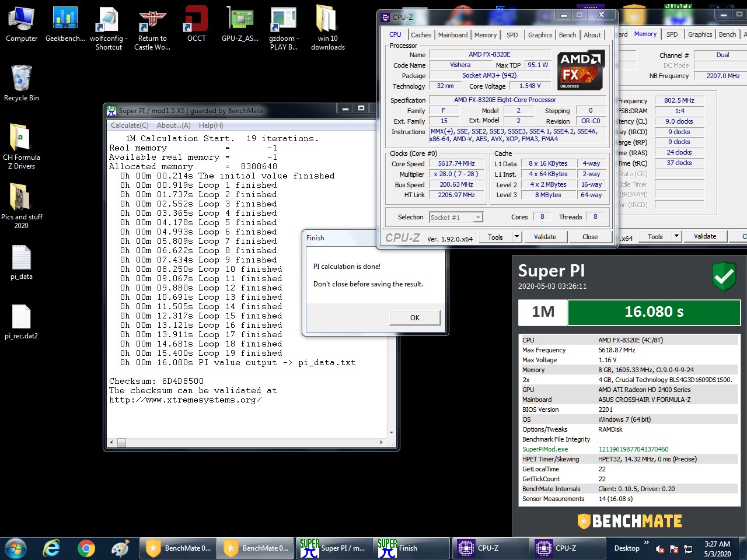Expand the Tools dropdown arrow in CPU-Z
747x560 pixels.
[x=516, y=237]
